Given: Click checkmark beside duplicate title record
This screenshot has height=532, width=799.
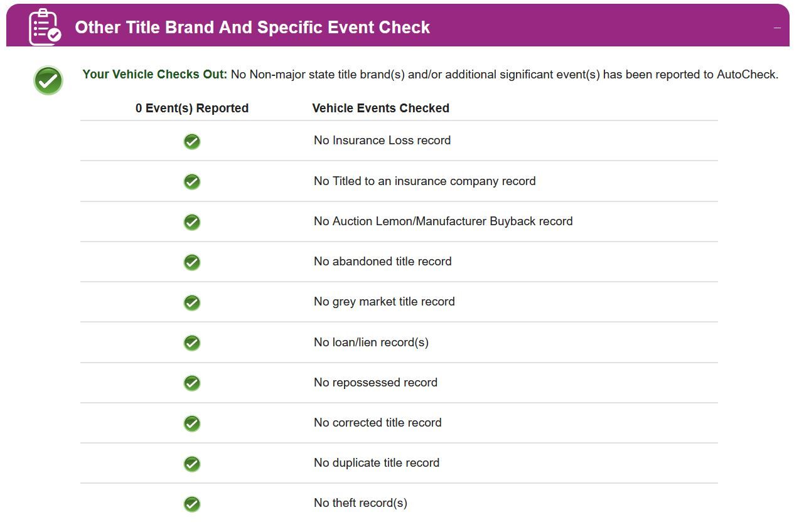Looking at the screenshot, I should [192, 464].
